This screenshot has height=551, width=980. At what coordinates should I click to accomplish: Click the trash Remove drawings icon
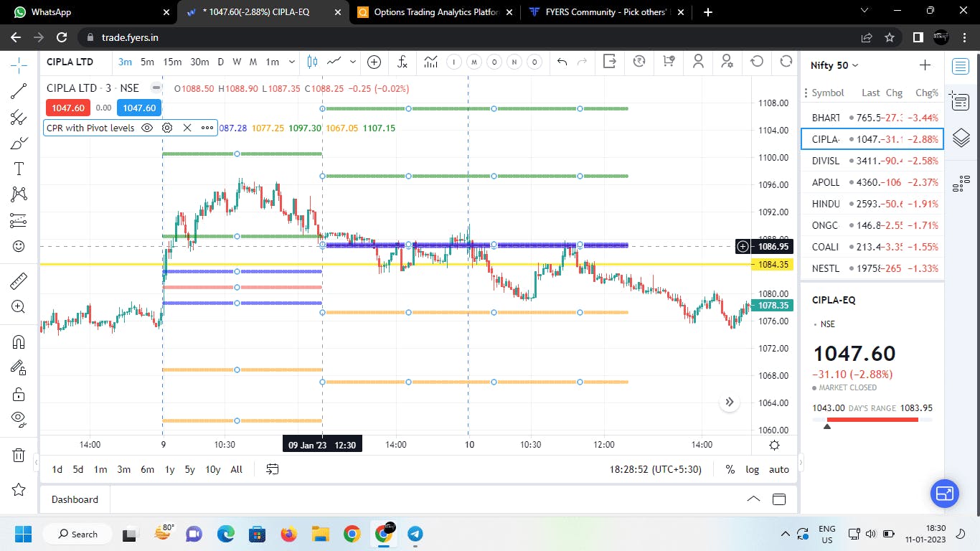19,455
